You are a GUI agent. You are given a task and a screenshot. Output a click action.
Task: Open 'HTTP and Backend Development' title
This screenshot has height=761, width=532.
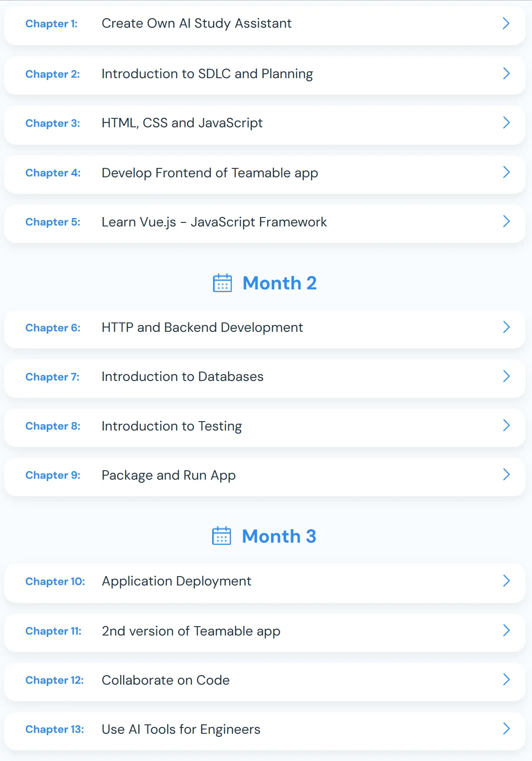pyautogui.click(x=202, y=327)
